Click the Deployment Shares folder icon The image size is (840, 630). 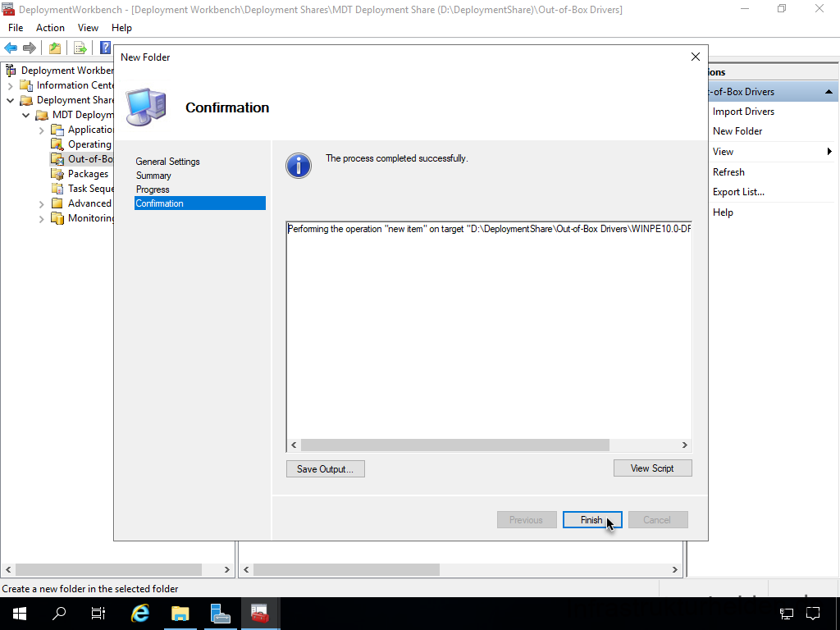point(25,100)
